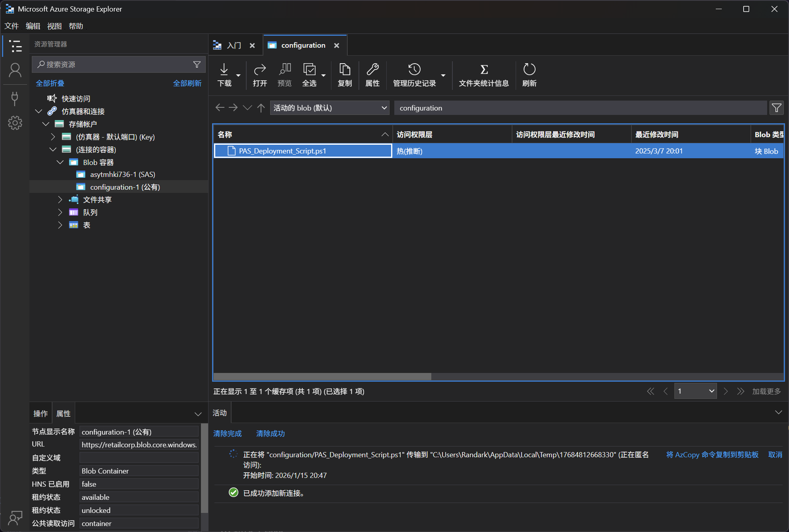
Task: Open blob Properties (属性) wrench icon
Action: click(x=372, y=70)
